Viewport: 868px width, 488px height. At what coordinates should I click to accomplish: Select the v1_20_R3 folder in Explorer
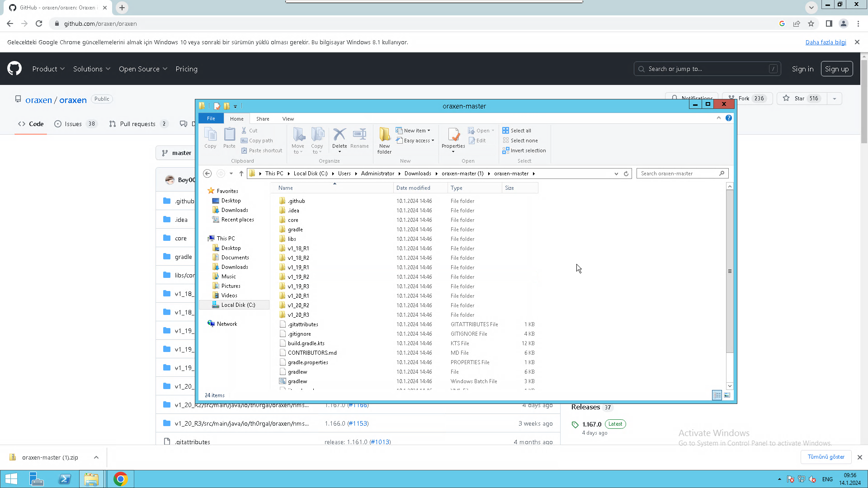[298, 315]
